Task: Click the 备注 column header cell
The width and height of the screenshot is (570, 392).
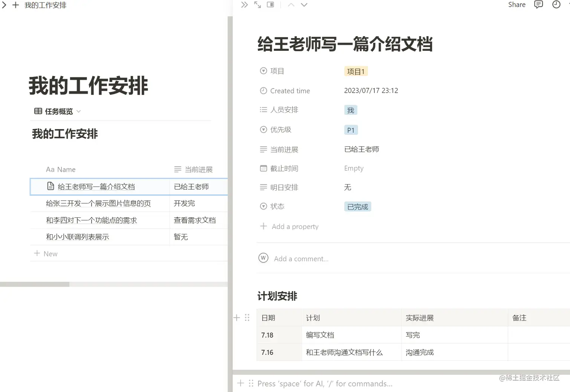Action: 539,318
